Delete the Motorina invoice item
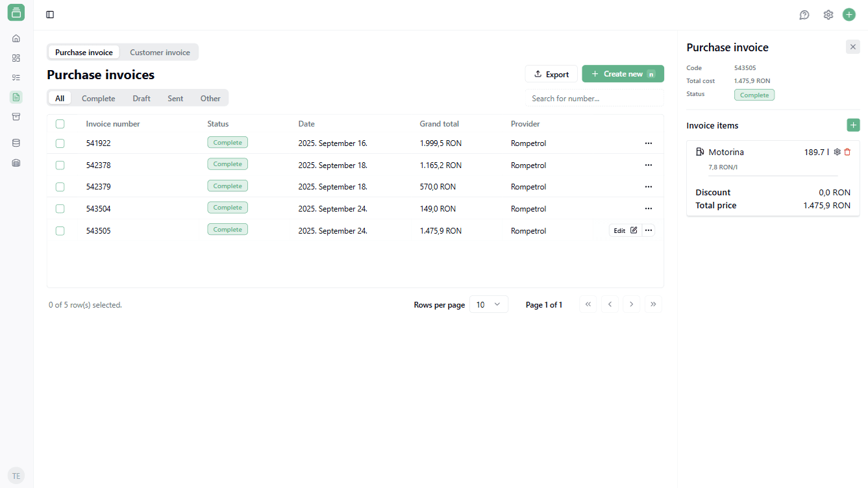This screenshot has height=488, width=868. (847, 152)
